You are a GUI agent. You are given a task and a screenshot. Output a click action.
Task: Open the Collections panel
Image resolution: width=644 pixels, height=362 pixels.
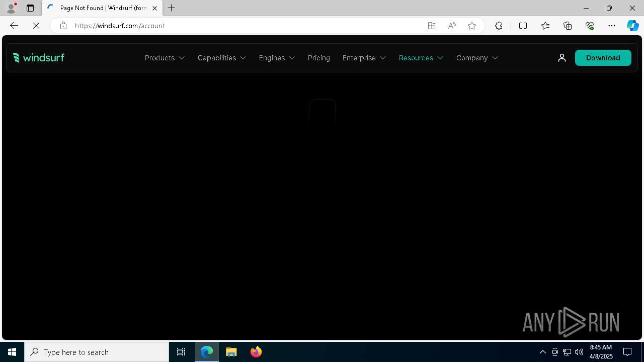(x=568, y=26)
